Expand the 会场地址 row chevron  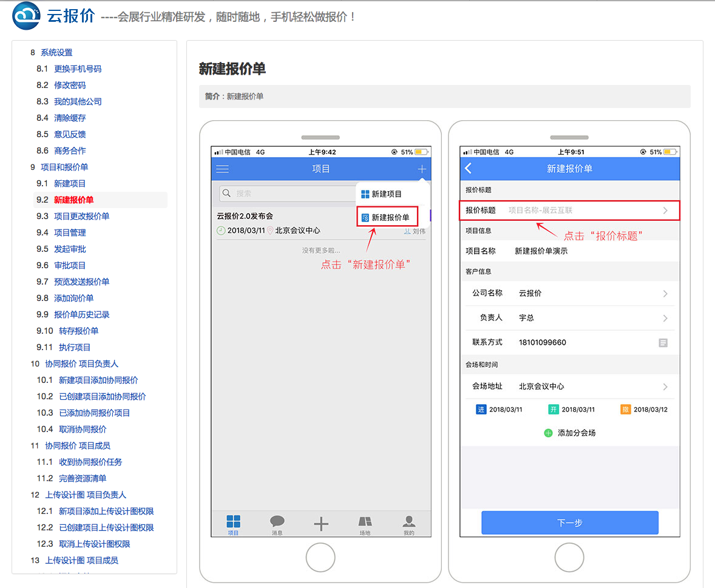click(665, 387)
